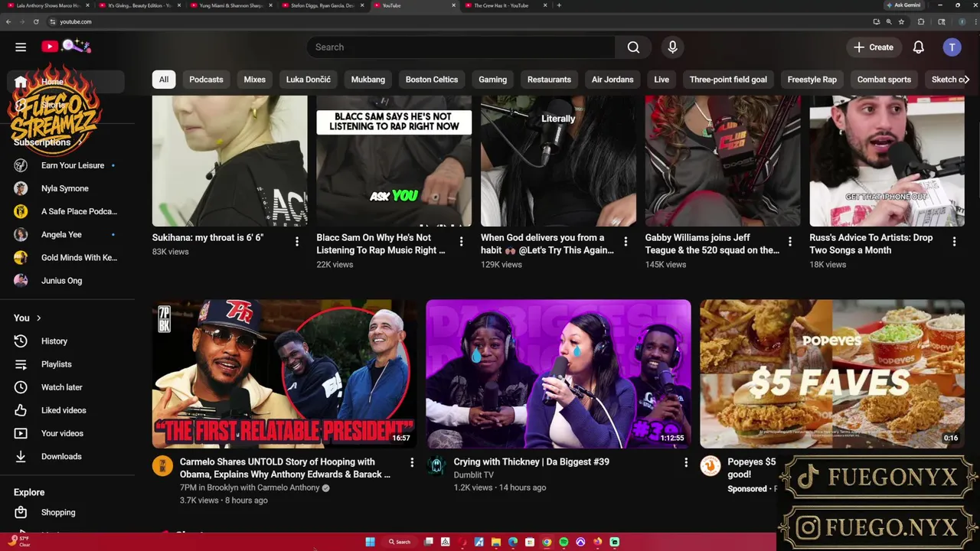Select the Combat sports filter chip

coord(884,80)
